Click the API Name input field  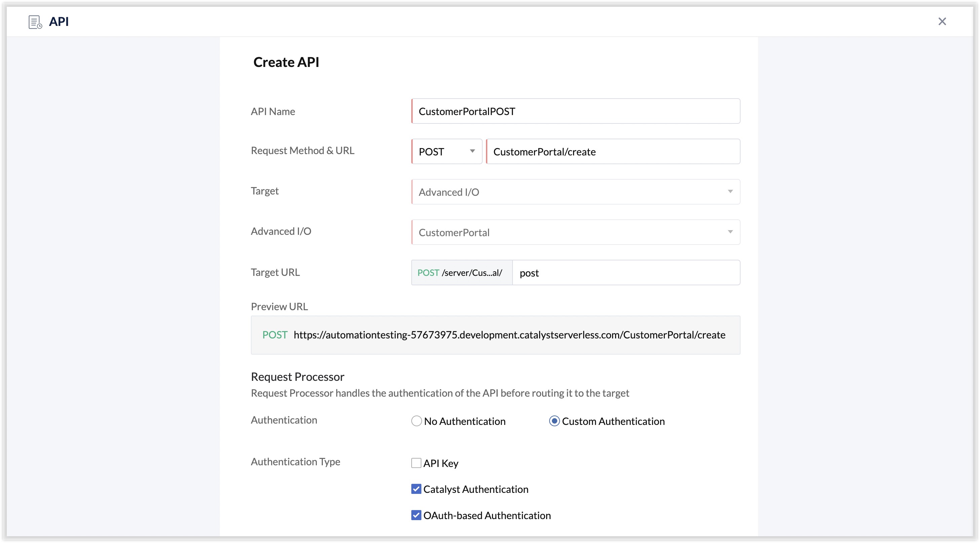point(576,111)
